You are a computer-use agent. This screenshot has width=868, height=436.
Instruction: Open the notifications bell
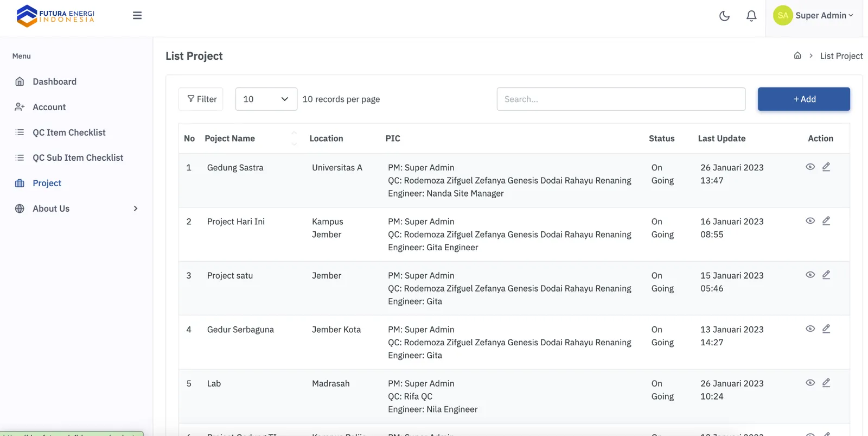coord(751,16)
